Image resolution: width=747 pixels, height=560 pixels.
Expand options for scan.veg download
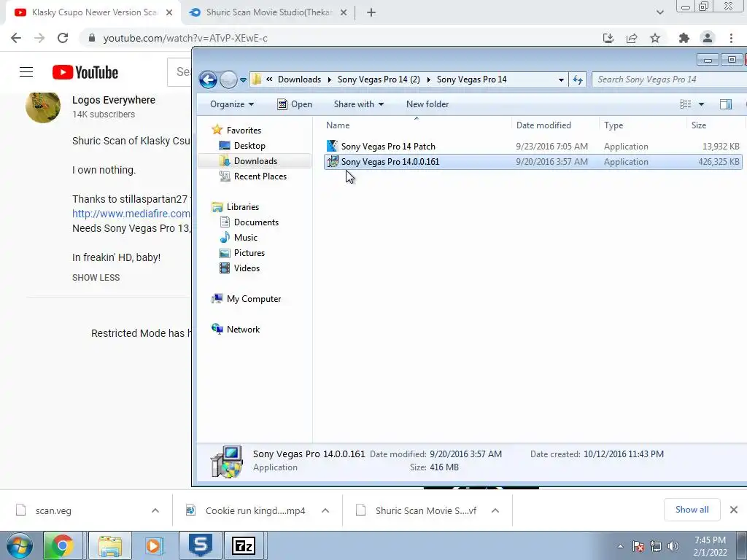pos(155,510)
